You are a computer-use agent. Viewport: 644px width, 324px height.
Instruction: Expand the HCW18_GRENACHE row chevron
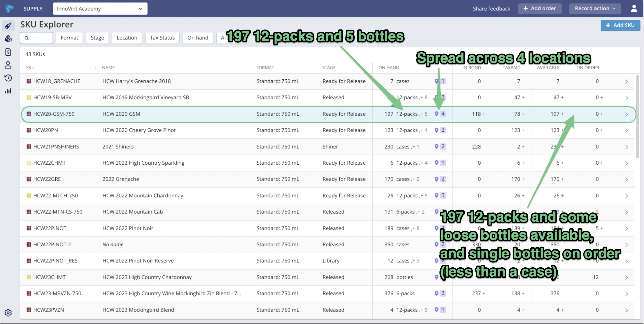[x=627, y=82]
